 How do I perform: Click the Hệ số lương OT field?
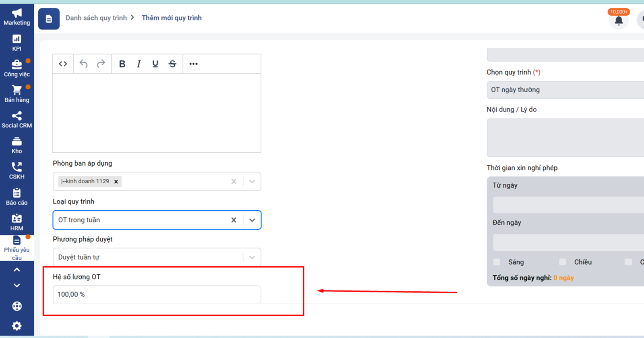point(157,294)
